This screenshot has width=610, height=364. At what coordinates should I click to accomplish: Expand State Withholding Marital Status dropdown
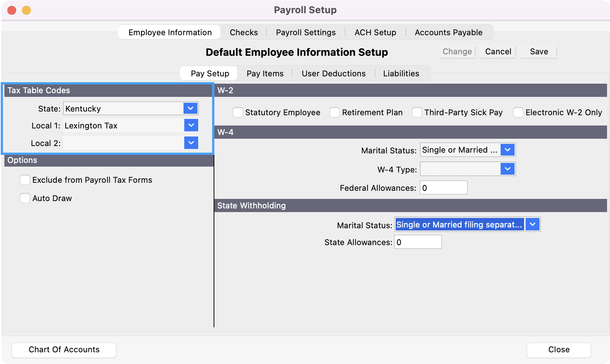coord(533,224)
